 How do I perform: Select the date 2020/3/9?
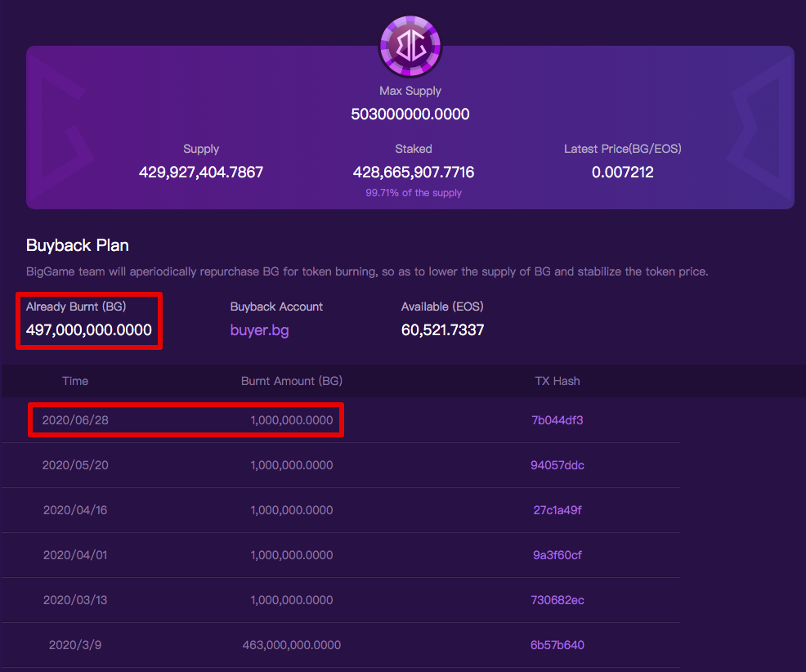(75, 645)
